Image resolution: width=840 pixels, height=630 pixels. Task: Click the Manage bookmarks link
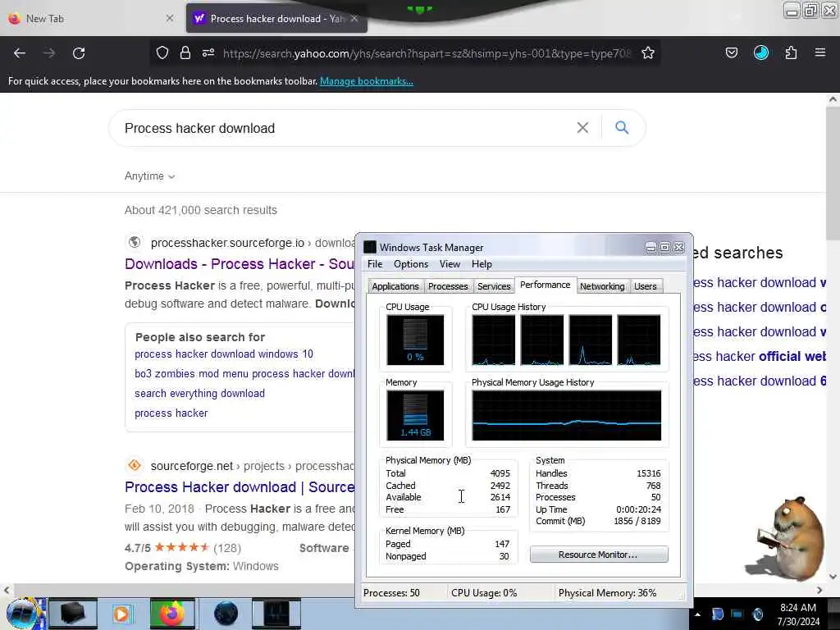[x=367, y=81]
